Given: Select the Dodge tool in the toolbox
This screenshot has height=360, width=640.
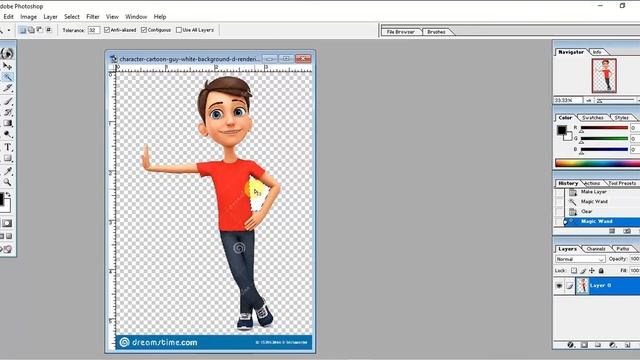Looking at the screenshot, I should pyautogui.click(x=7, y=134).
